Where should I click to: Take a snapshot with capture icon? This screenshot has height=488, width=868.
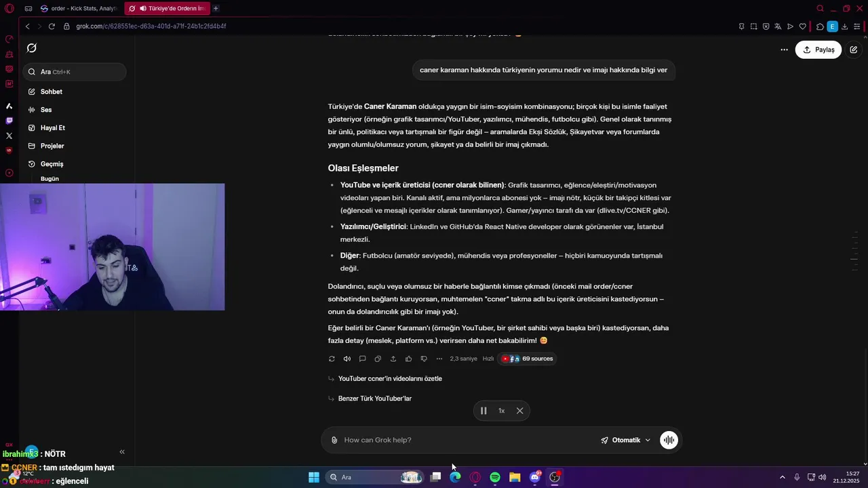(x=753, y=26)
